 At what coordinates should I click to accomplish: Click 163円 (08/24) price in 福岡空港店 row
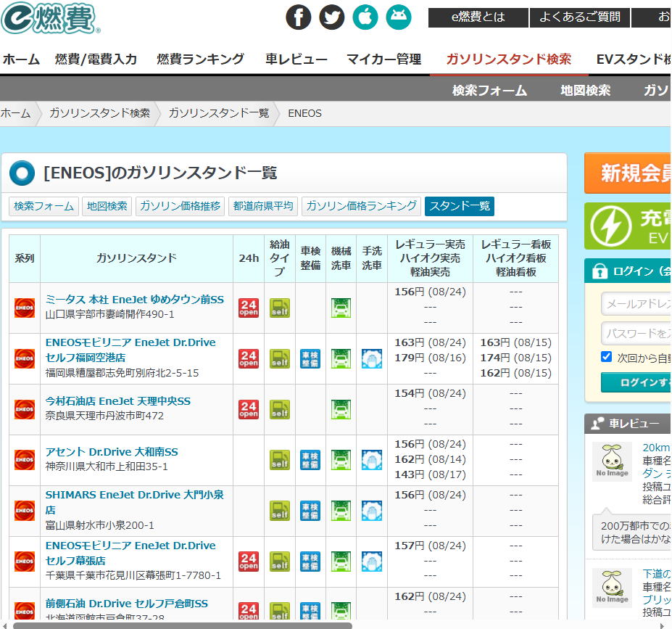click(430, 342)
